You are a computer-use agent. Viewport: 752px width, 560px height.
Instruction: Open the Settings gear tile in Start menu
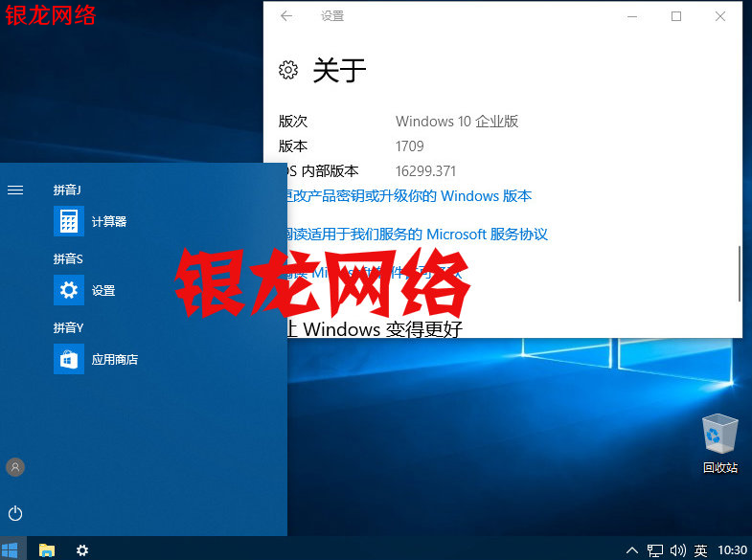pyautogui.click(x=69, y=290)
